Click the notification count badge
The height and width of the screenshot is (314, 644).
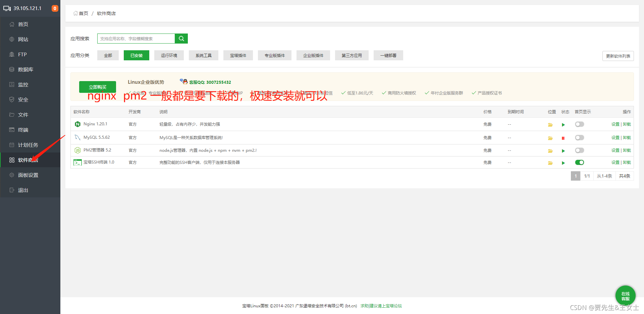55,8
